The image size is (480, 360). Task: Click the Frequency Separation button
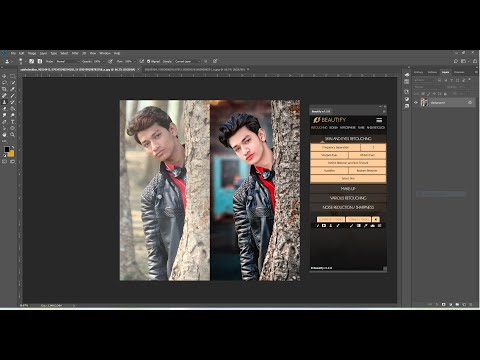tap(335, 147)
